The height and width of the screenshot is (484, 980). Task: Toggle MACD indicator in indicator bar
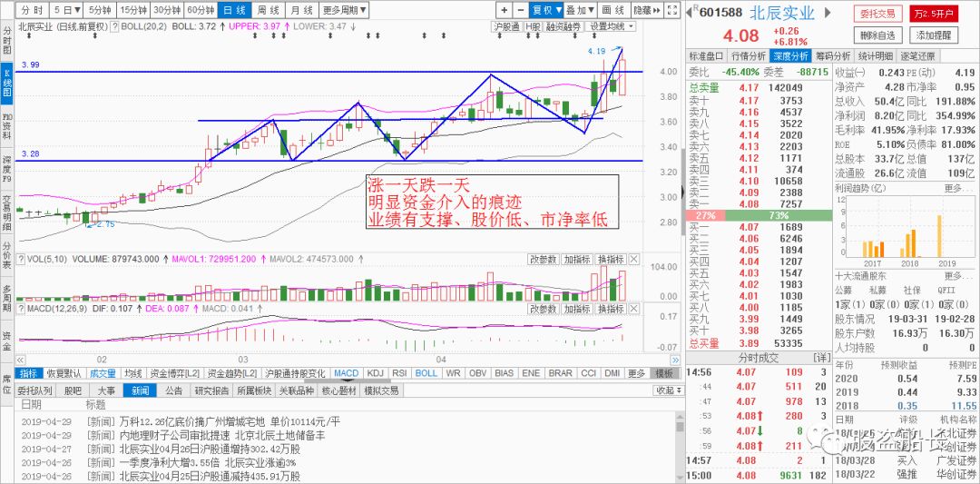347,373
